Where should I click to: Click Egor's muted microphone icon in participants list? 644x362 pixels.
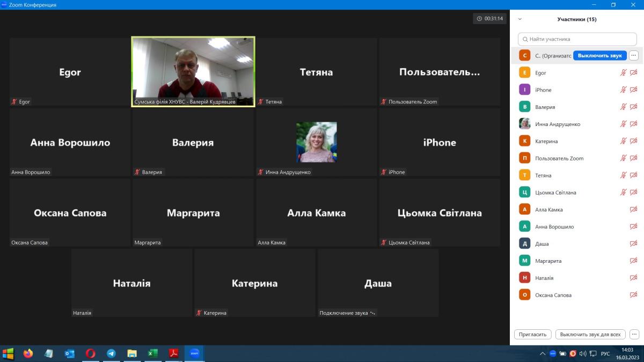coord(623,73)
